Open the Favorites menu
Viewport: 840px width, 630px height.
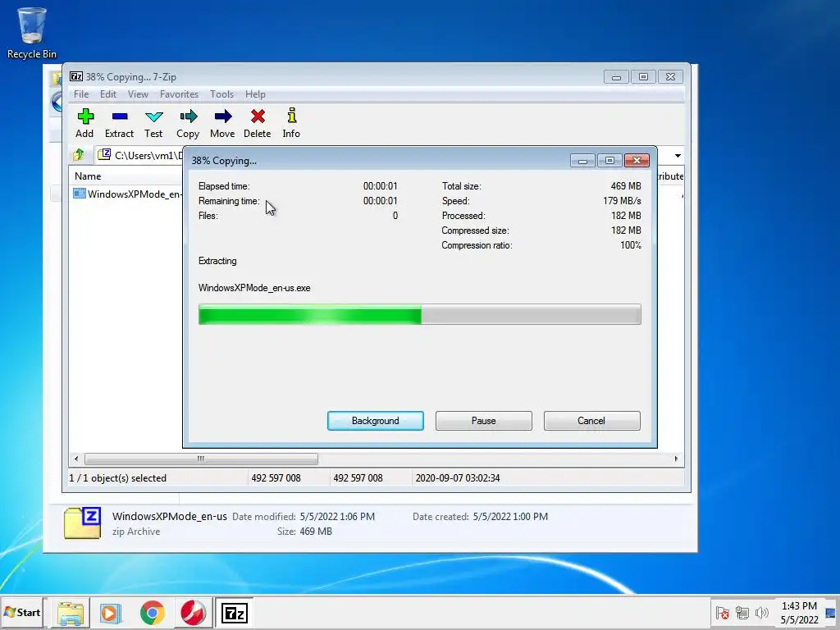(179, 94)
